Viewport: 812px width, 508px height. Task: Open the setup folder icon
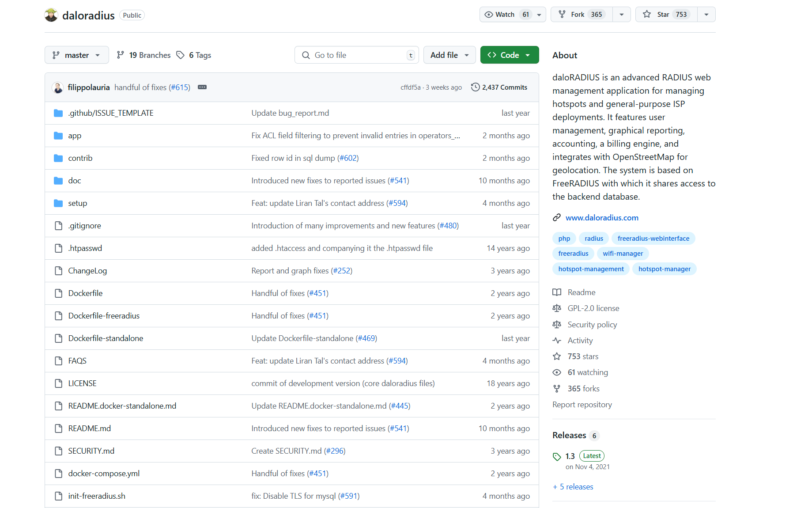[58, 203]
